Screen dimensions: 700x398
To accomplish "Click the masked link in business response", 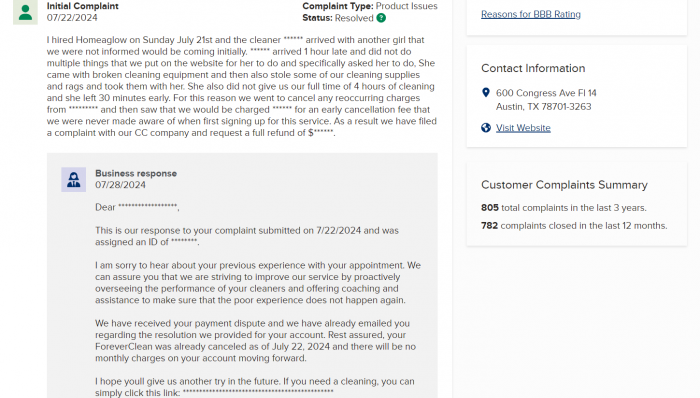I will coord(258,393).
